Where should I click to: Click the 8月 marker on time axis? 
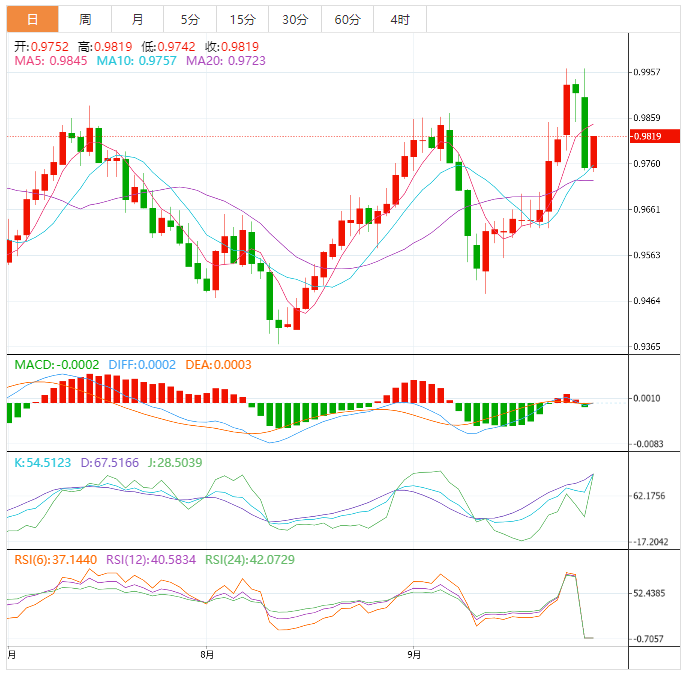click(x=207, y=655)
